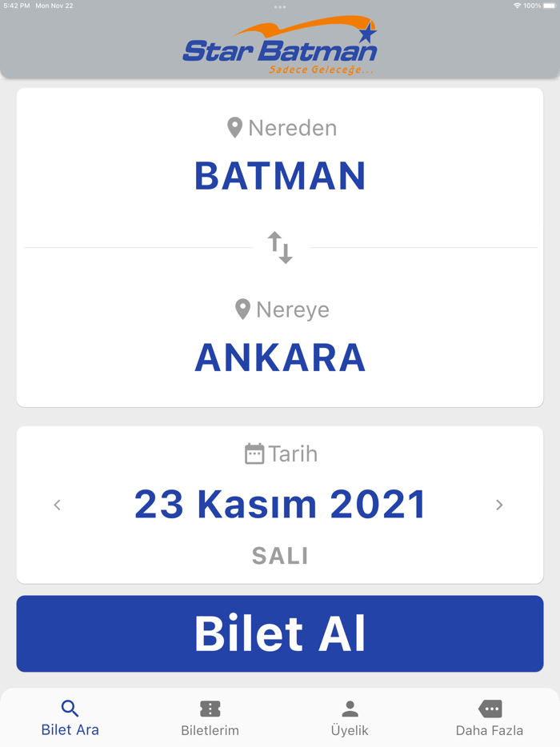Go to previous day with left chevron
The image size is (560, 747).
pos(57,505)
